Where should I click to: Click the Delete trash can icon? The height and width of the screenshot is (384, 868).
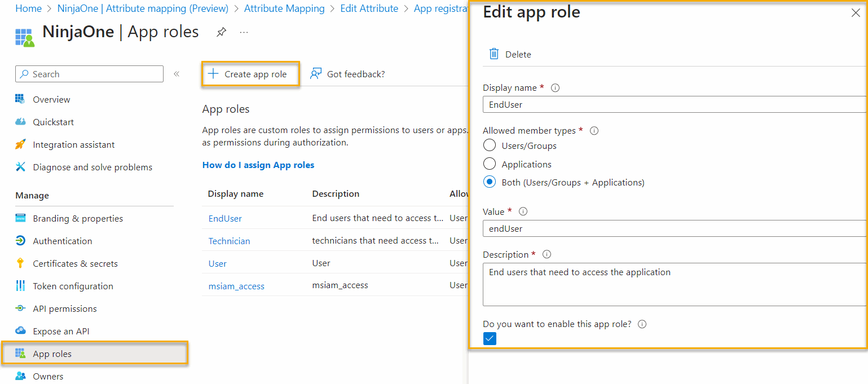(x=494, y=54)
